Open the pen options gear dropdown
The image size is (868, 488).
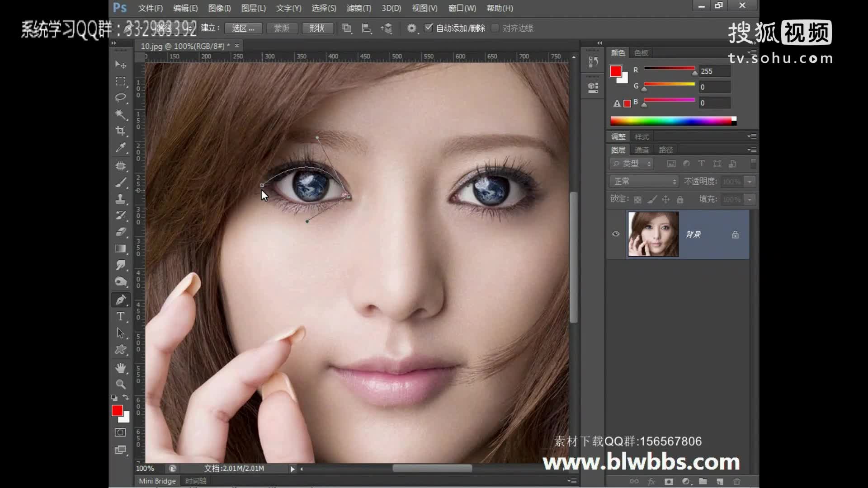[x=411, y=28]
